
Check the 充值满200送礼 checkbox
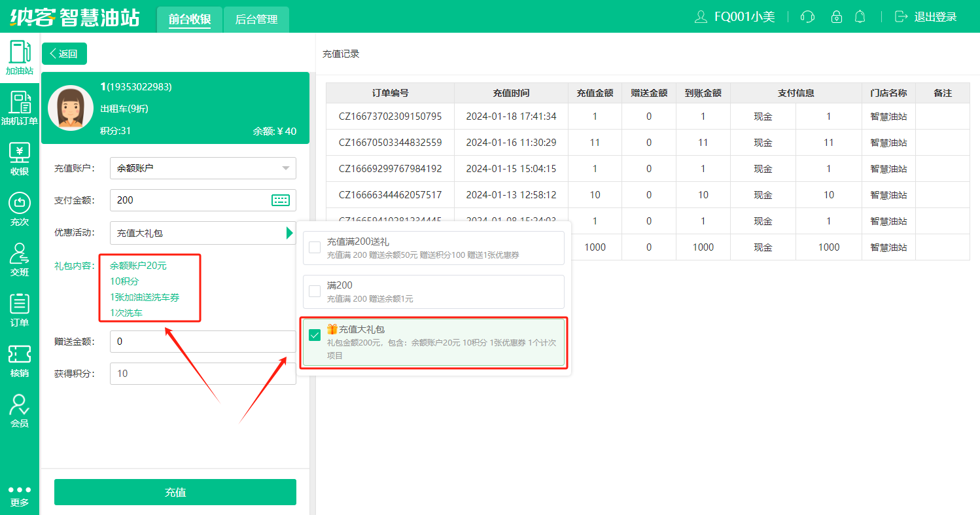[x=315, y=247]
